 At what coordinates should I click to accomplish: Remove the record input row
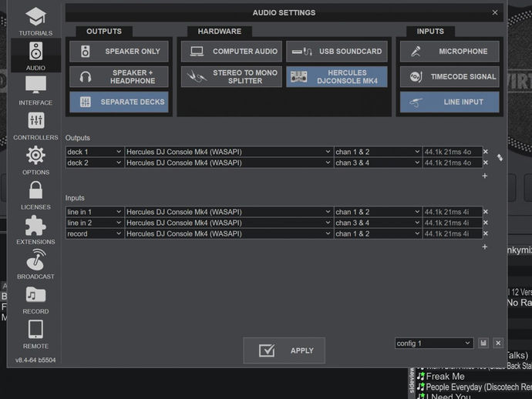click(x=486, y=233)
